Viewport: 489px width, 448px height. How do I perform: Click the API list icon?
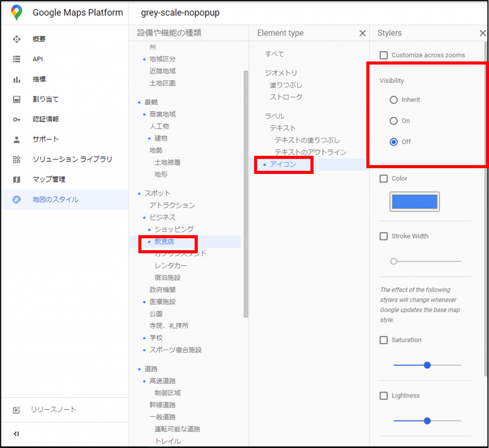[x=17, y=59]
